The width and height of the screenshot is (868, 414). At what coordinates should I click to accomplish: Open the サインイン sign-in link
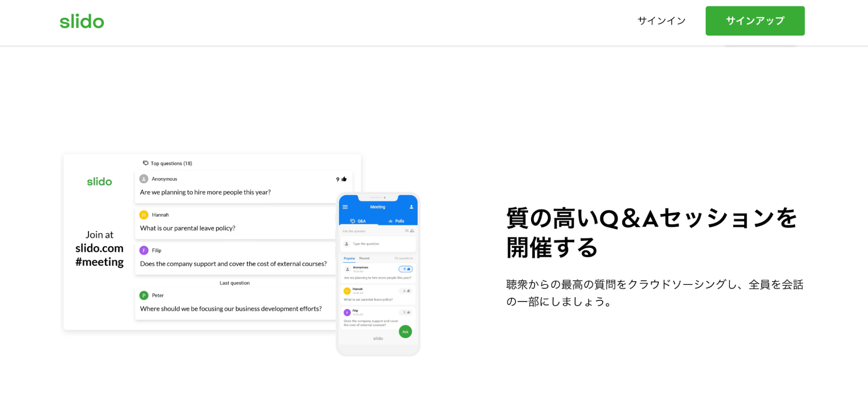pyautogui.click(x=661, y=21)
